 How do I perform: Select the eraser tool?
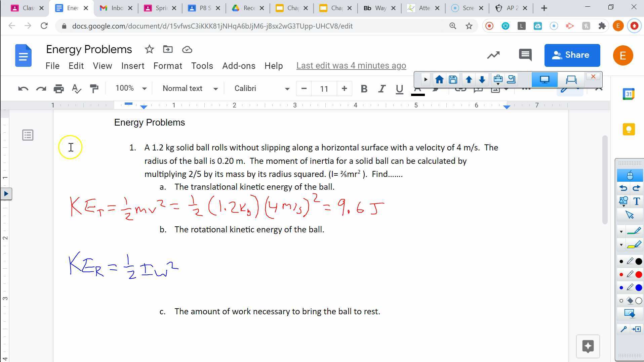click(x=629, y=301)
